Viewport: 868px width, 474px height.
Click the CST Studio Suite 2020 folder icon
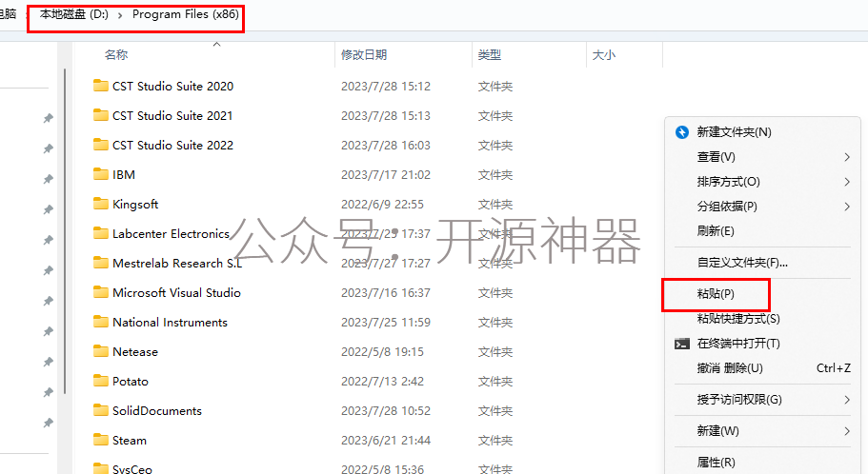101,85
